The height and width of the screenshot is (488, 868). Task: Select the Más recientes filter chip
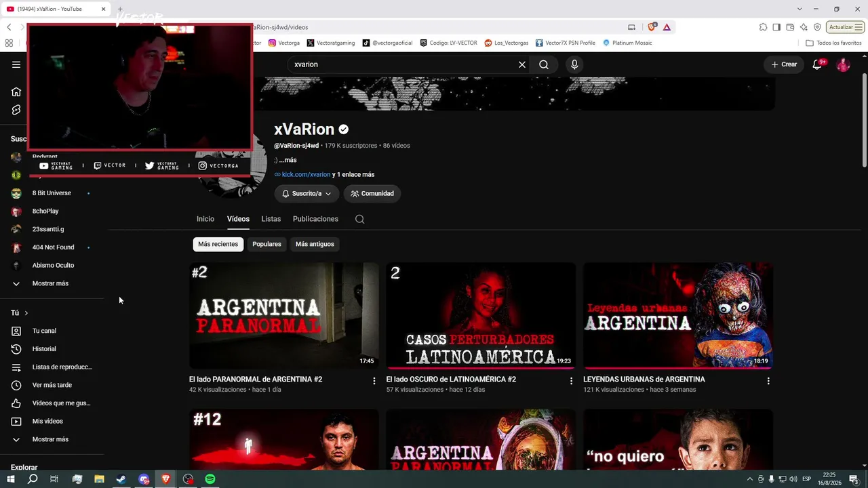(x=218, y=244)
